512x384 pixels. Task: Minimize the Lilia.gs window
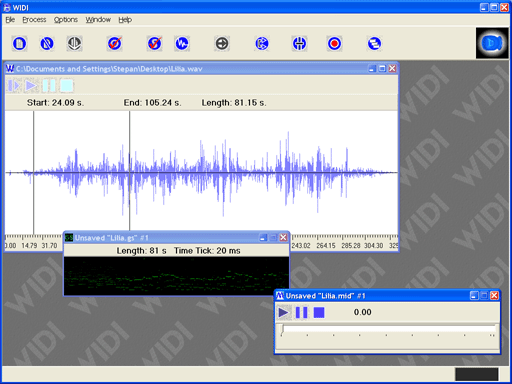tap(263, 238)
